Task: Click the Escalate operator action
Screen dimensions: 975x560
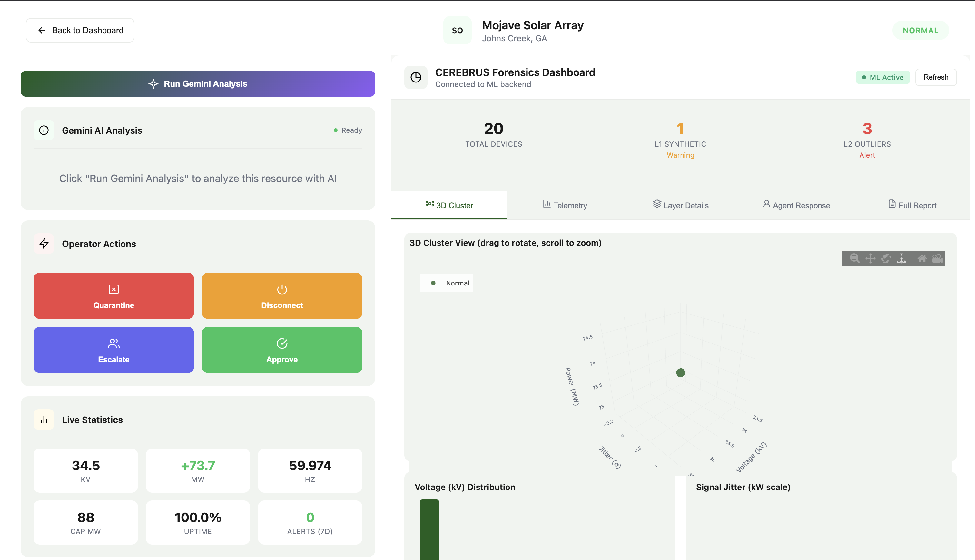Action: click(113, 350)
